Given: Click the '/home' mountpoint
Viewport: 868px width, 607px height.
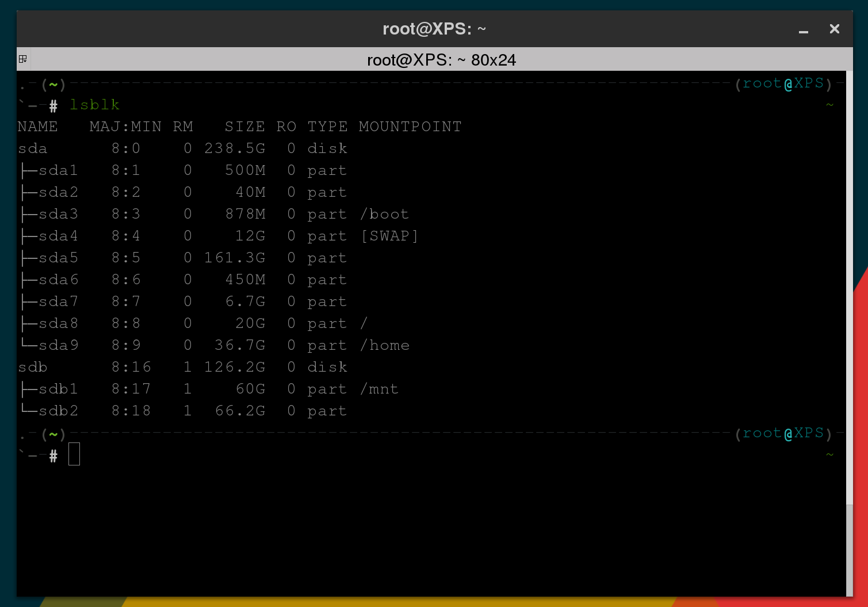Looking at the screenshot, I should click(385, 345).
